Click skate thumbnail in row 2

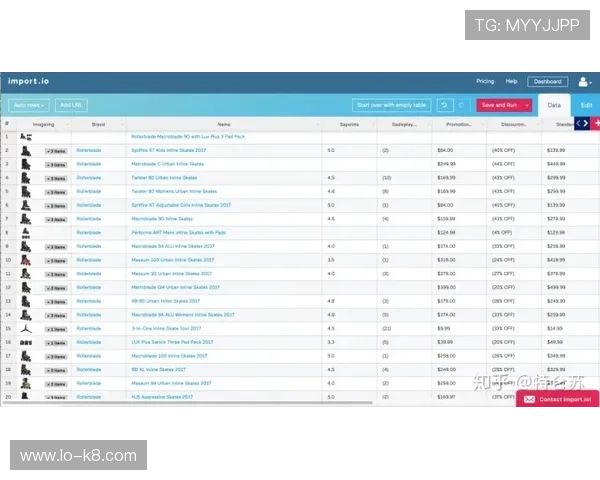[x=26, y=151]
